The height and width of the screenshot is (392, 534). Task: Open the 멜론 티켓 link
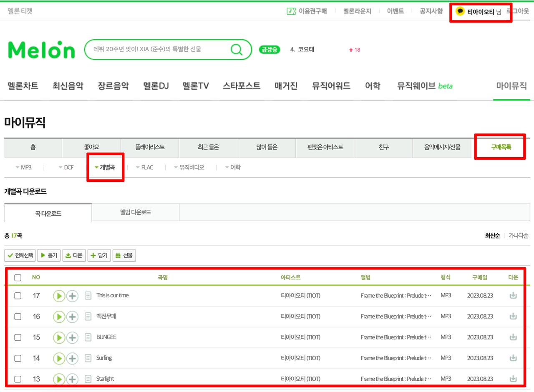pos(20,11)
